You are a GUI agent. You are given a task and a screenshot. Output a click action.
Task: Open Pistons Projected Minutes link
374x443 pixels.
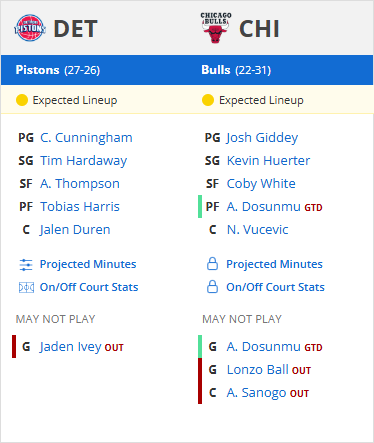(88, 264)
